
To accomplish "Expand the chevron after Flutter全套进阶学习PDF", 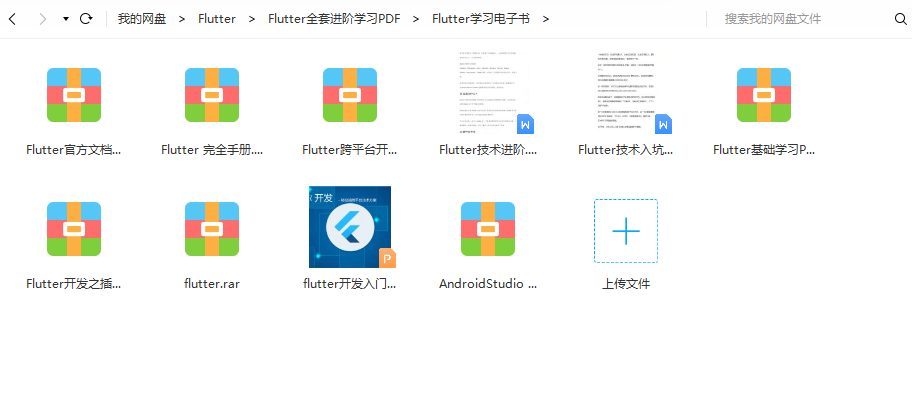I will [416, 19].
